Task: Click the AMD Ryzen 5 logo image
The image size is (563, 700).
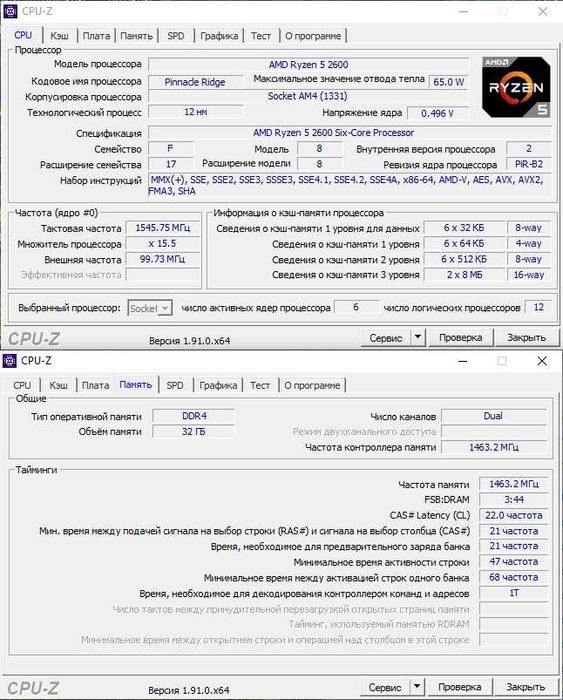Action: tap(516, 87)
